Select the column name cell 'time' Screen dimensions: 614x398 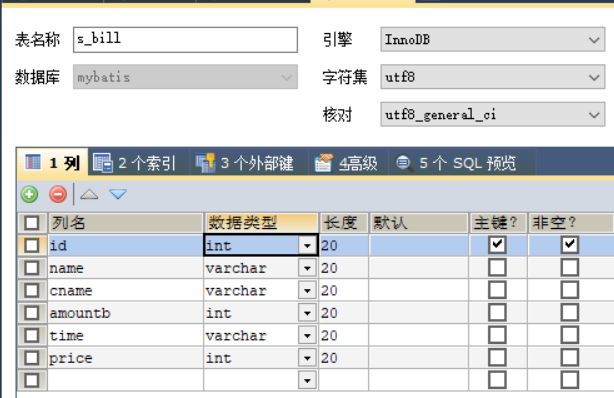pos(125,336)
